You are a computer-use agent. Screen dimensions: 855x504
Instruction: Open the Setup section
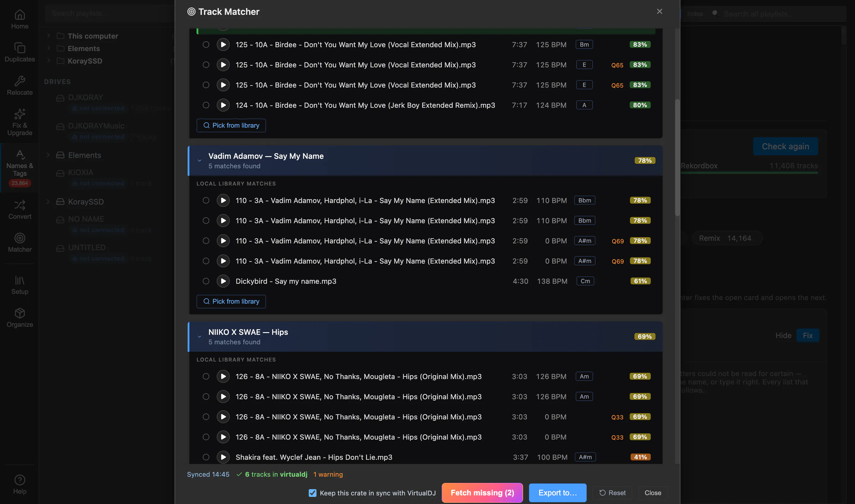20,285
